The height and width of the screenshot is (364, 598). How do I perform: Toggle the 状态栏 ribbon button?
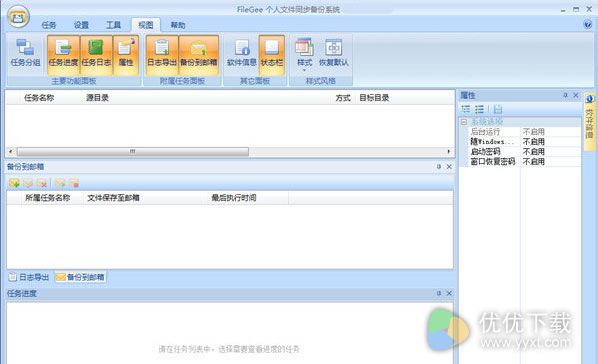272,54
